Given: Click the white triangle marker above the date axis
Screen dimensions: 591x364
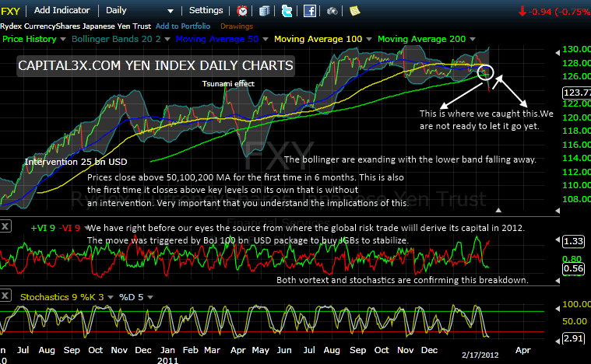Looking at the screenshot, I should pyautogui.click(x=500, y=210).
